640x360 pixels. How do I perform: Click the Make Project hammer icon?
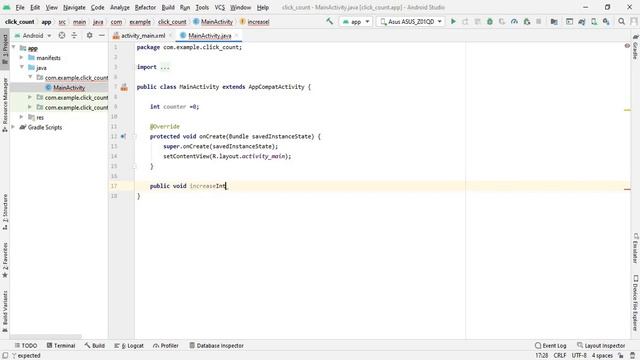[329, 21]
